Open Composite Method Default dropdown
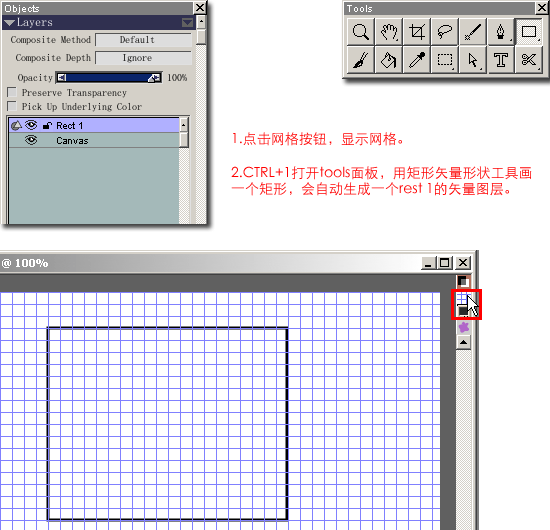550x530 pixels. 143,40
